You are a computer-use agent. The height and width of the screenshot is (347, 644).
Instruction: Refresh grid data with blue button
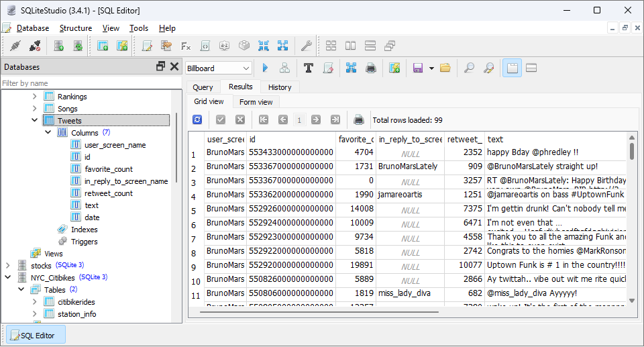[x=197, y=119]
